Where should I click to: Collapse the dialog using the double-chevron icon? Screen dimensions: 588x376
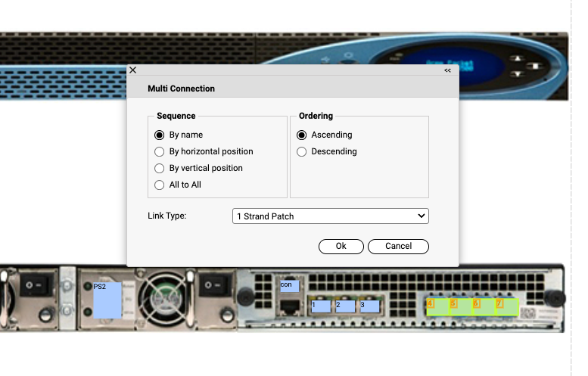(x=447, y=70)
